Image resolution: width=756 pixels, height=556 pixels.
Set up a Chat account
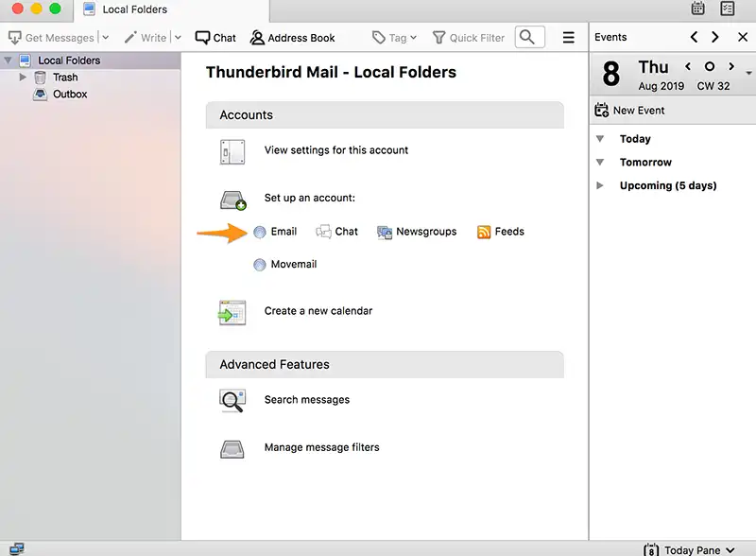pyautogui.click(x=346, y=232)
